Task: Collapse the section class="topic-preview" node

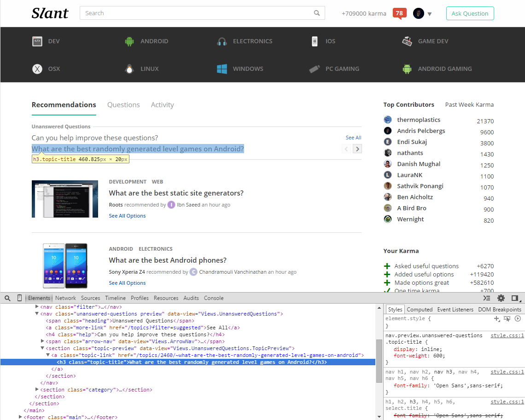Action: [42, 348]
